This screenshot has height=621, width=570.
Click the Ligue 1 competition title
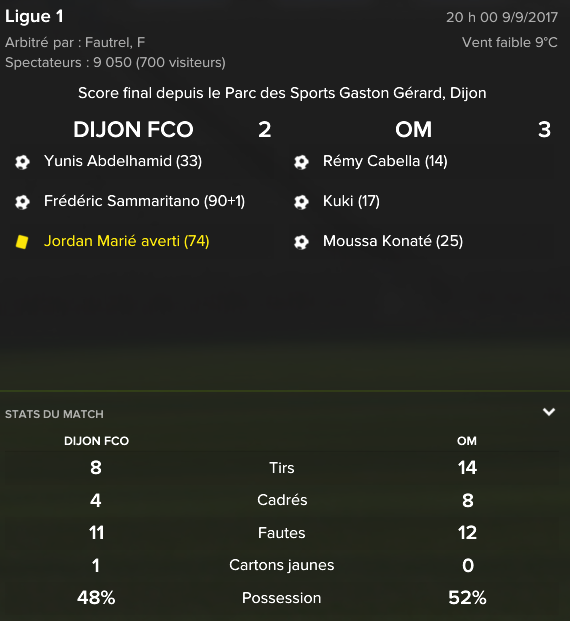tap(34, 17)
